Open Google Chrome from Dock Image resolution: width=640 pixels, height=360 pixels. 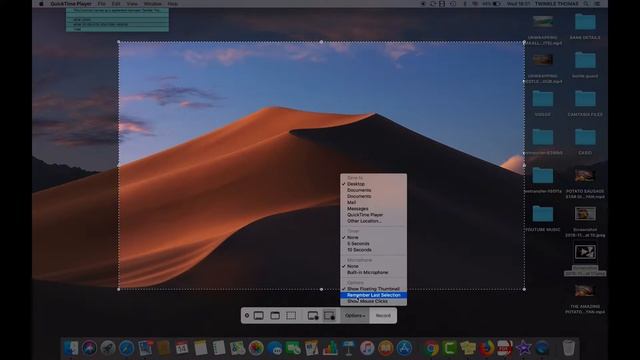pos(431,348)
